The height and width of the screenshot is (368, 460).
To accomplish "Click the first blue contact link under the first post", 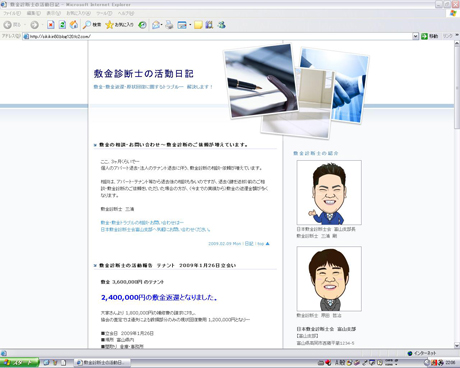I will point(142,222).
